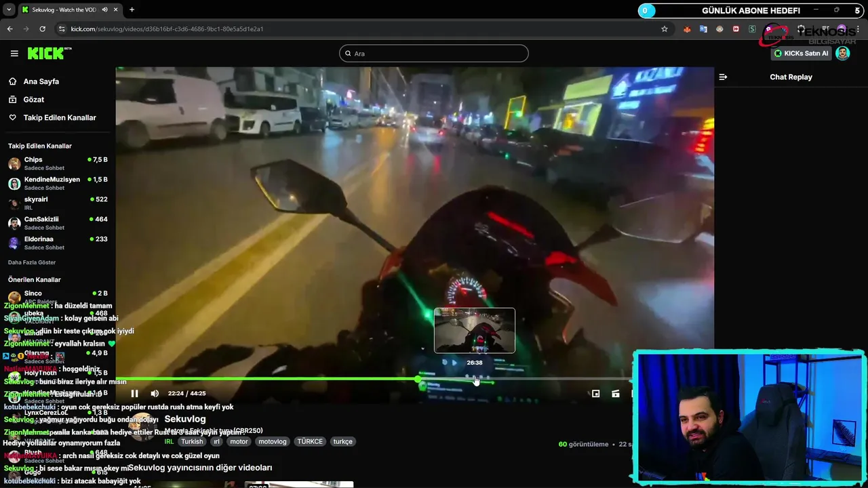Click the Gözat browse icon
Screen dimensions: 868x488
(x=12, y=100)
